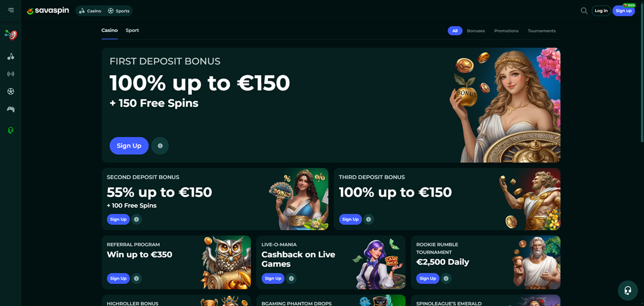Viewport: 644px width, 306px height.
Task: Click the Rookie Rumble Tournament Zeus thumbnail
Action: tap(536, 263)
